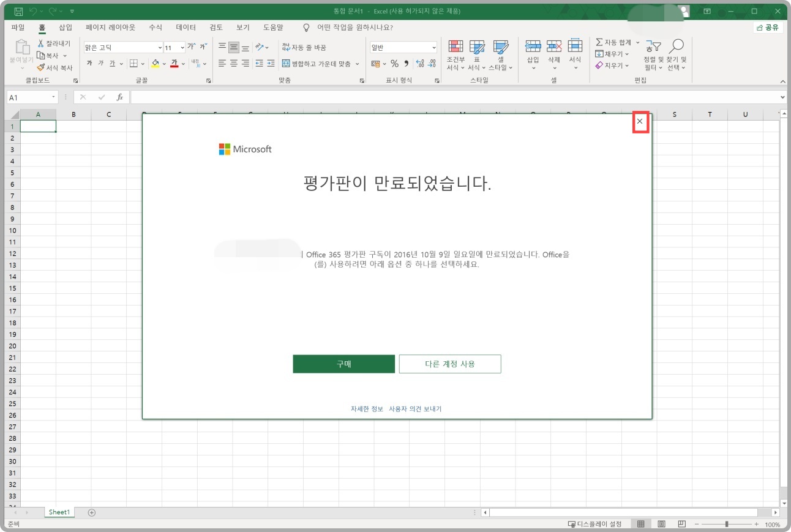Switch to the View (보기) tab
The height and width of the screenshot is (532, 791).
243,28
